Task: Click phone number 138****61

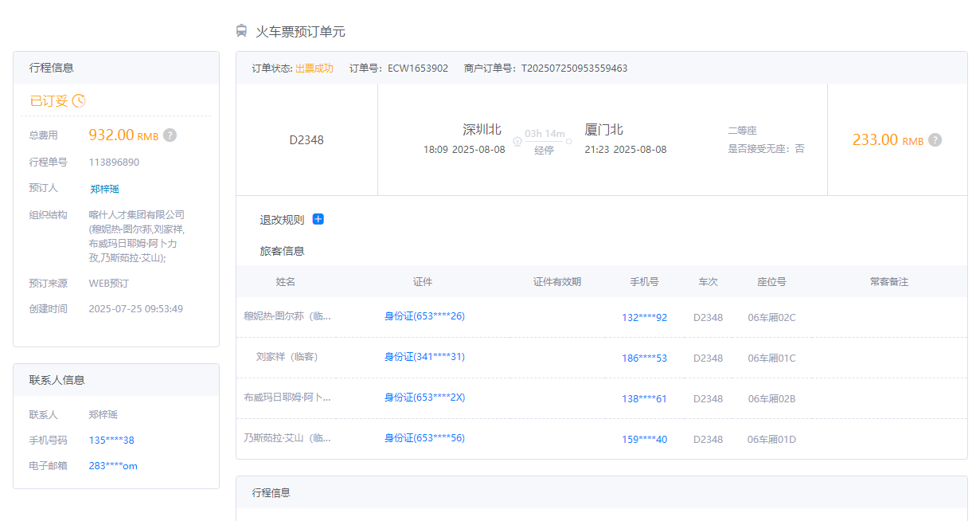Action: pos(644,399)
